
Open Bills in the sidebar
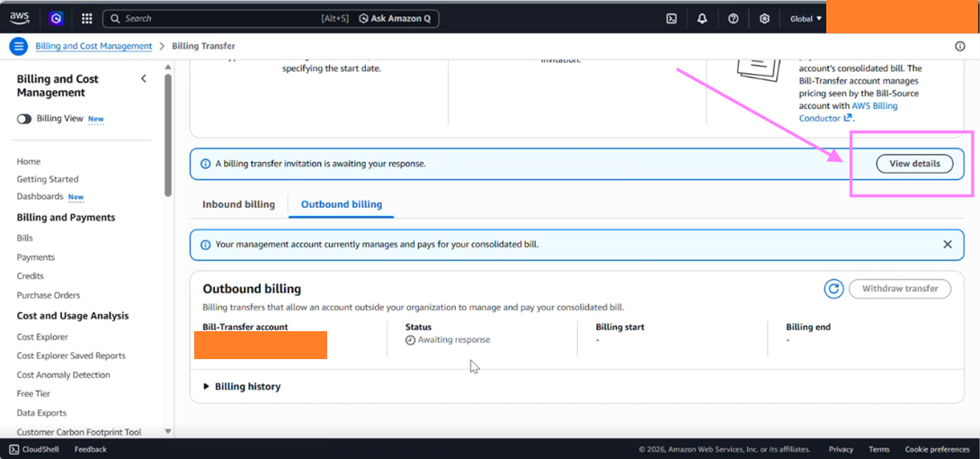25,238
